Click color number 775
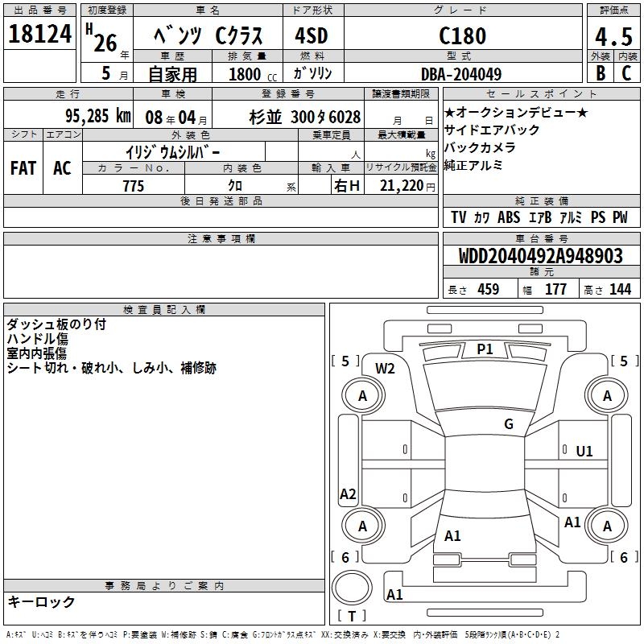The width and height of the screenshot is (644, 644). click(x=133, y=186)
